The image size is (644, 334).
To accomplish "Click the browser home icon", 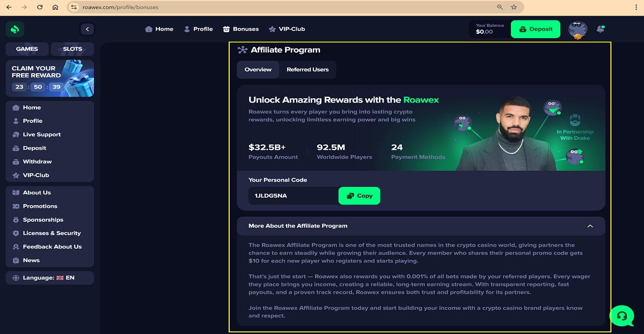I will 56,8.
